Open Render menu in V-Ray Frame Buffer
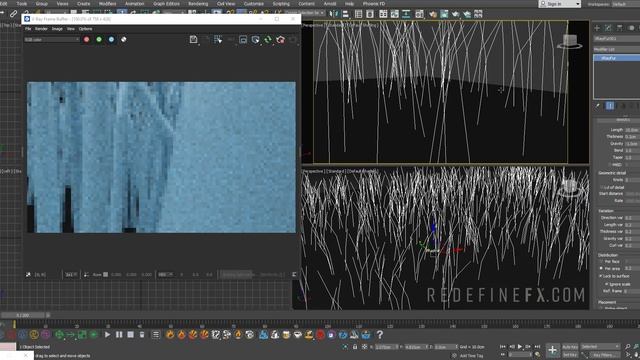The image size is (640, 360). pos(41,29)
